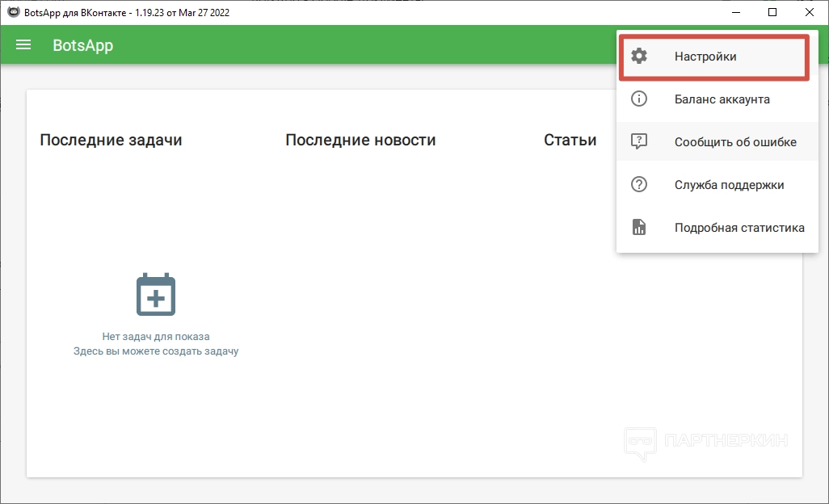Image resolution: width=829 pixels, height=504 pixels.
Task: Click the Статьи heading
Action: pos(570,140)
